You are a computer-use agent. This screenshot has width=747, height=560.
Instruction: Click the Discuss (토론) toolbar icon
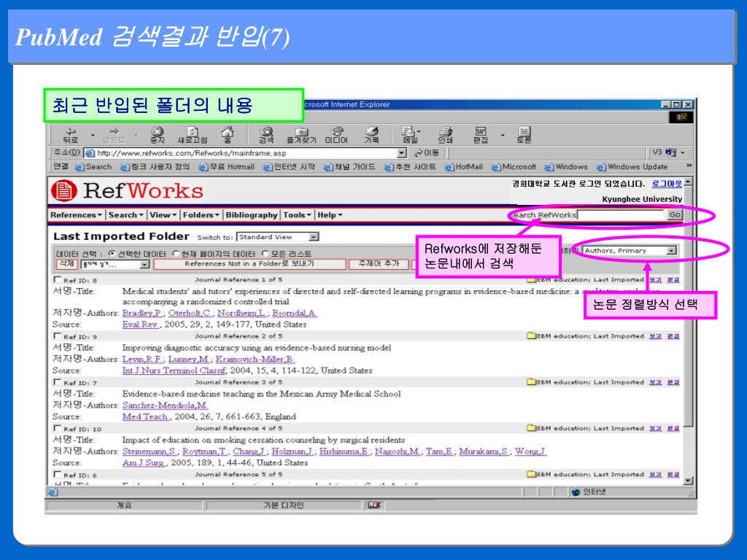pyautogui.click(x=524, y=135)
